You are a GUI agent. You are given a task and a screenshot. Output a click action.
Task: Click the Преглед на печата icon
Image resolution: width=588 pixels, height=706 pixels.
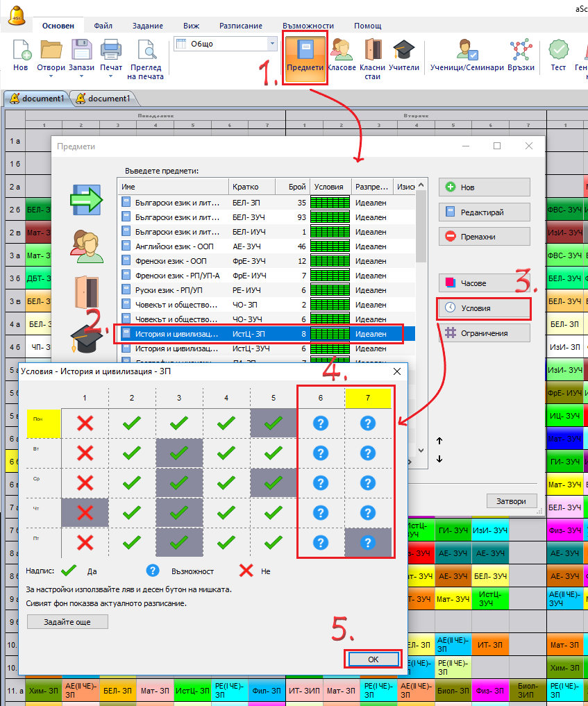[x=146, y=59]
